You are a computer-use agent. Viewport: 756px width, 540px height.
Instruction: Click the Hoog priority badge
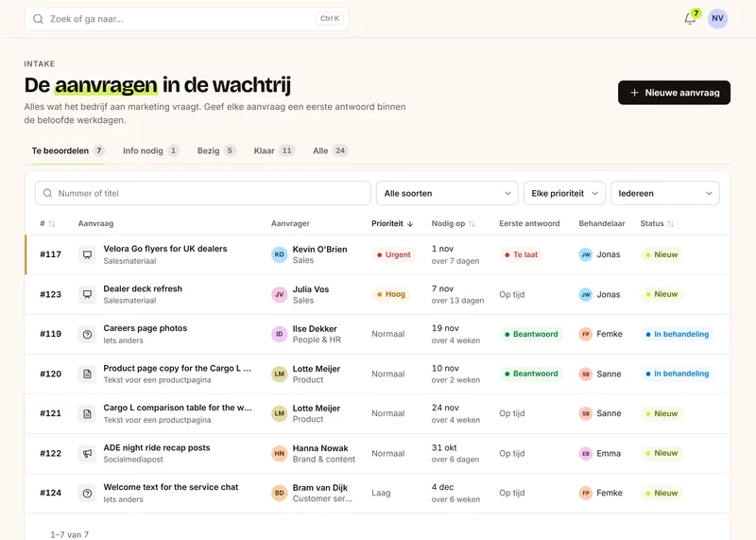tap(390, 294)
